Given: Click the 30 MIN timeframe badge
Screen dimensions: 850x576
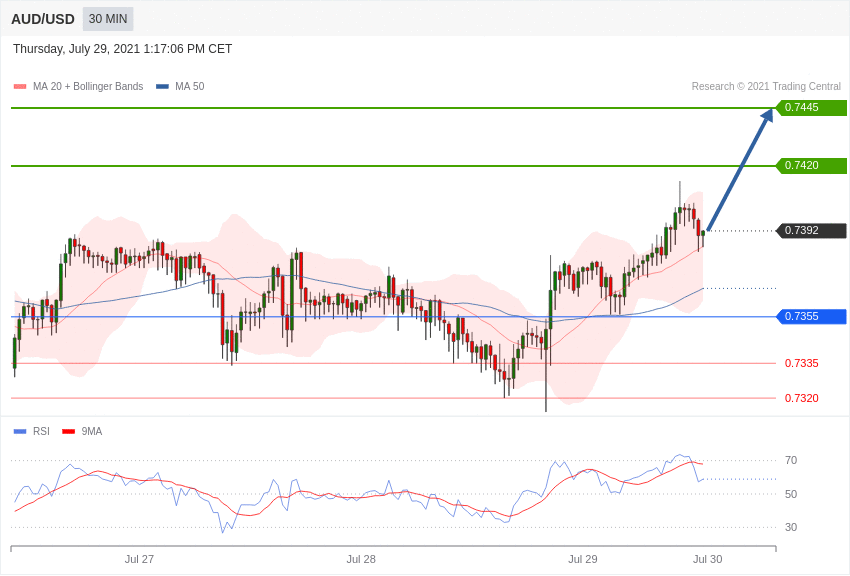Looking at the screenshot, I should (108, 19).
